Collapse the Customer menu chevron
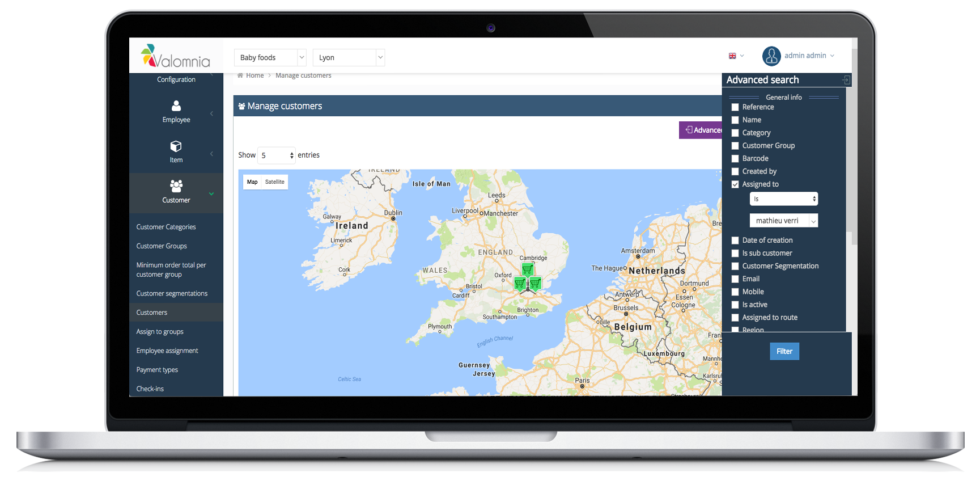The height and width of the screenshot is (485, 980). pyautogui.click(x=211, y=194)
